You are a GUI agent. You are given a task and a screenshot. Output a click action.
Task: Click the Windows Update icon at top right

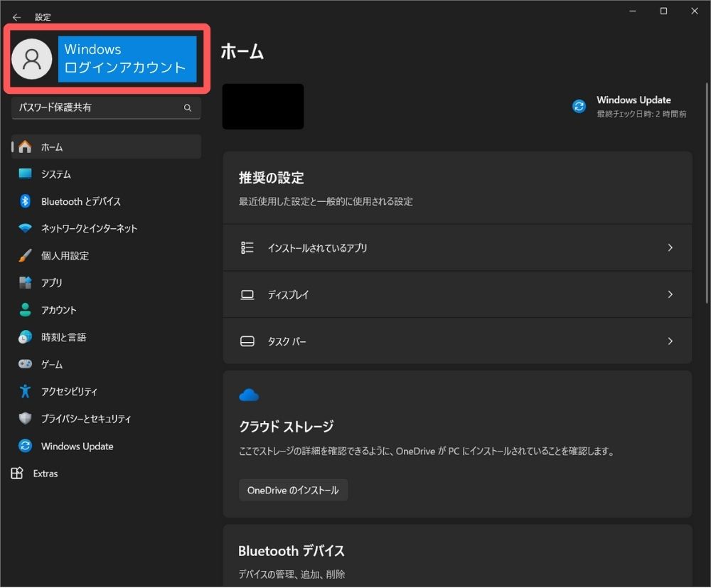click(x=579, y=106)
